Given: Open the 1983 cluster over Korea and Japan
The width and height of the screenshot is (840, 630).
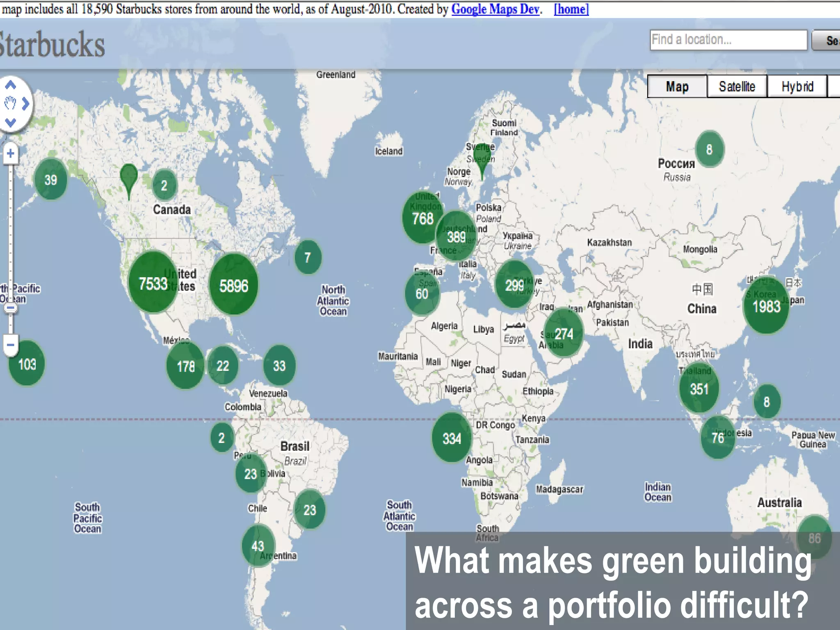Looking at the screenshot, I should click(x=766, y=306).
